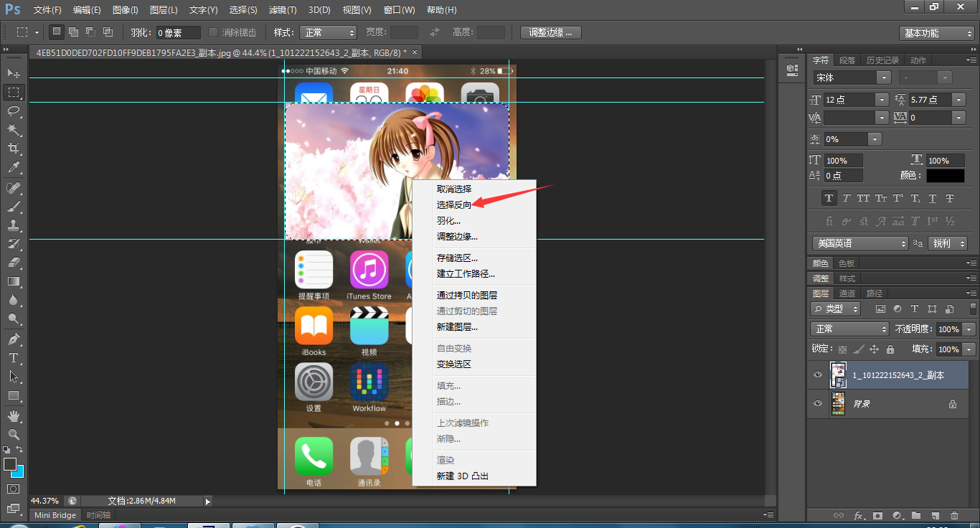Add a layer mask from Layers panel
Screen dimensions: 980x528
[878, 516]
